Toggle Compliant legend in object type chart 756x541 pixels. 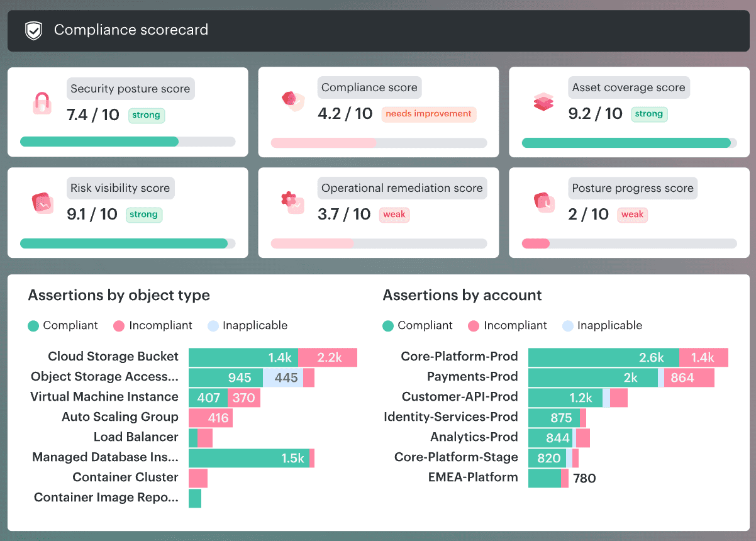pos(63,325)
